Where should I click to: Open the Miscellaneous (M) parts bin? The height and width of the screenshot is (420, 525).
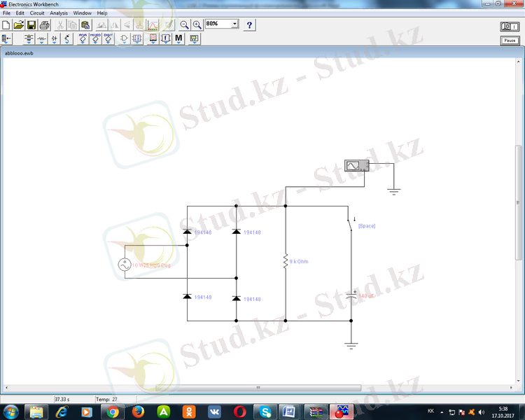(178, 39)
